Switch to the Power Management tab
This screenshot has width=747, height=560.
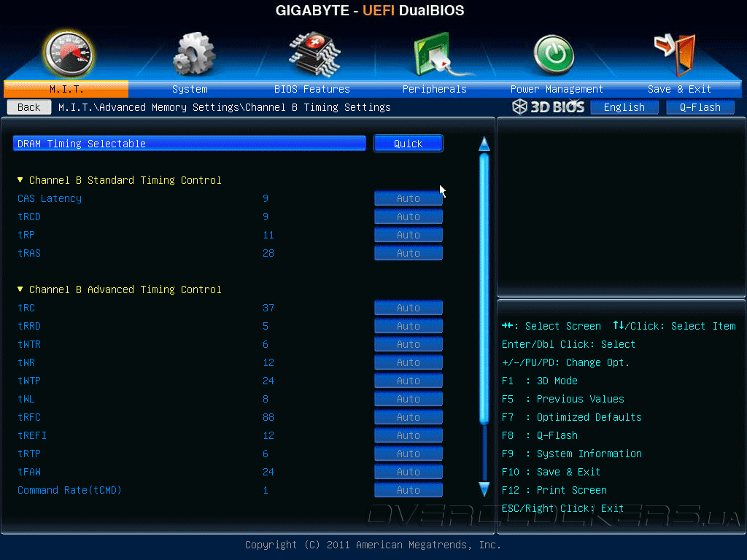click(x=557, y=89)
